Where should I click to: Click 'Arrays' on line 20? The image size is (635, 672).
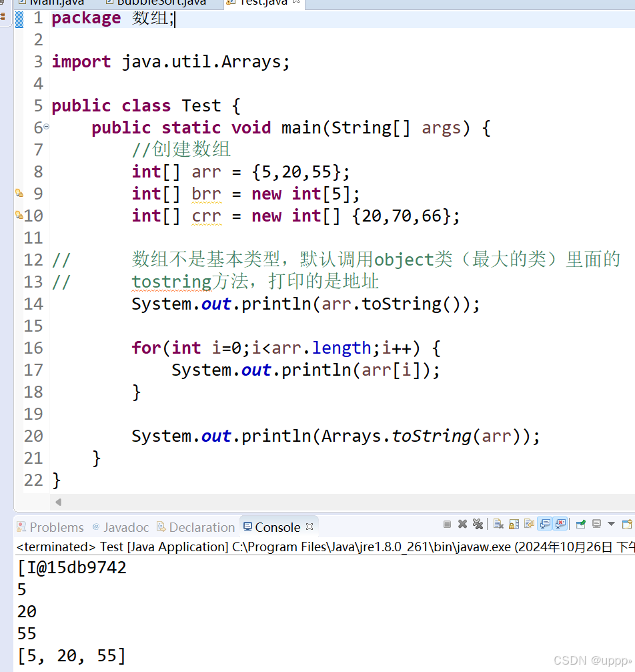point(351,436)
